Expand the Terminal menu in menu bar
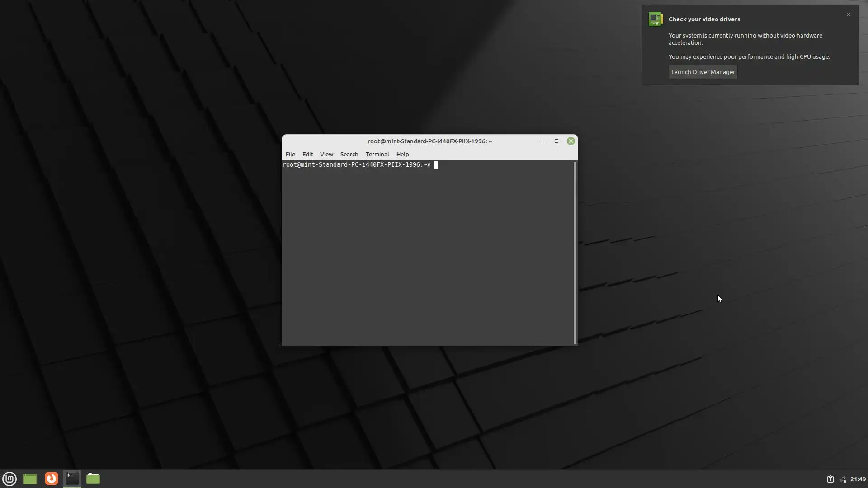 pos(377,154)
